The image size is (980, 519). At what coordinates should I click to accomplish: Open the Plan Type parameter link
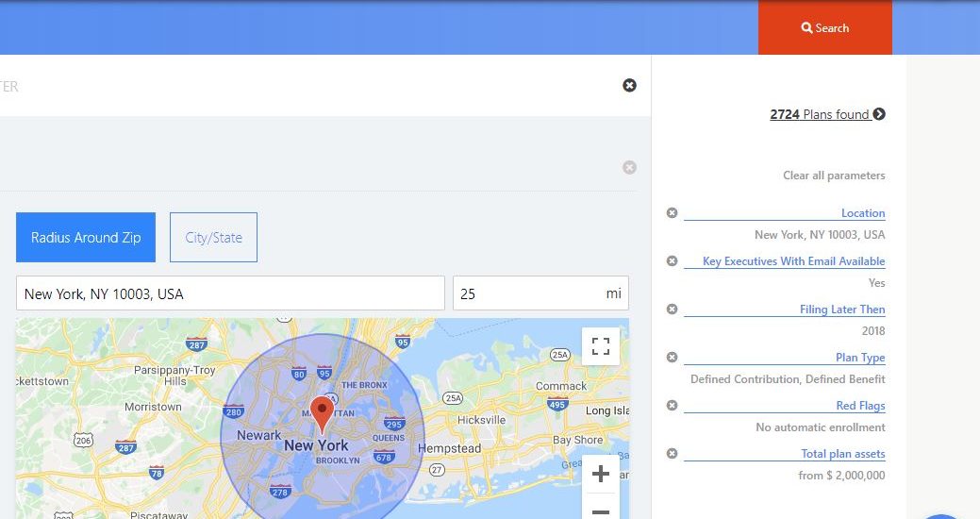[x=859, y=358]
